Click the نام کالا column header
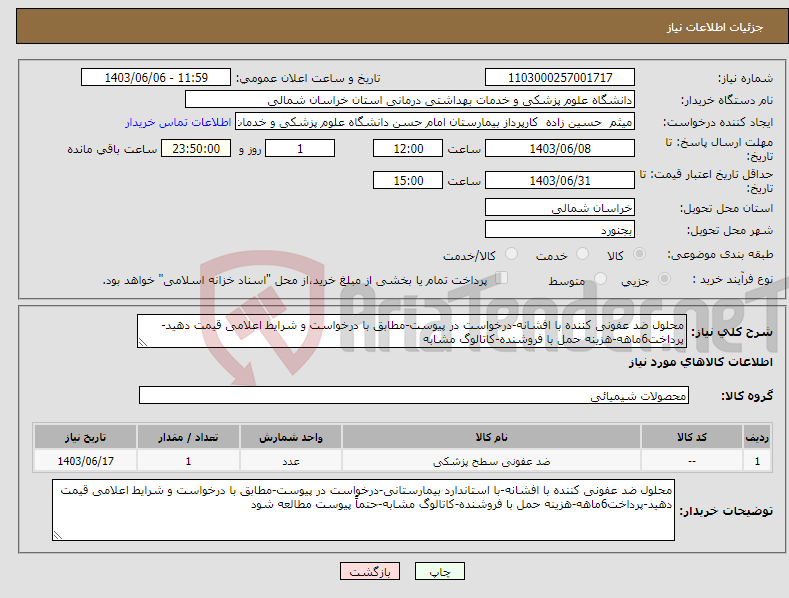This screenshot has width=789, height=598. (x=491, y=437)
